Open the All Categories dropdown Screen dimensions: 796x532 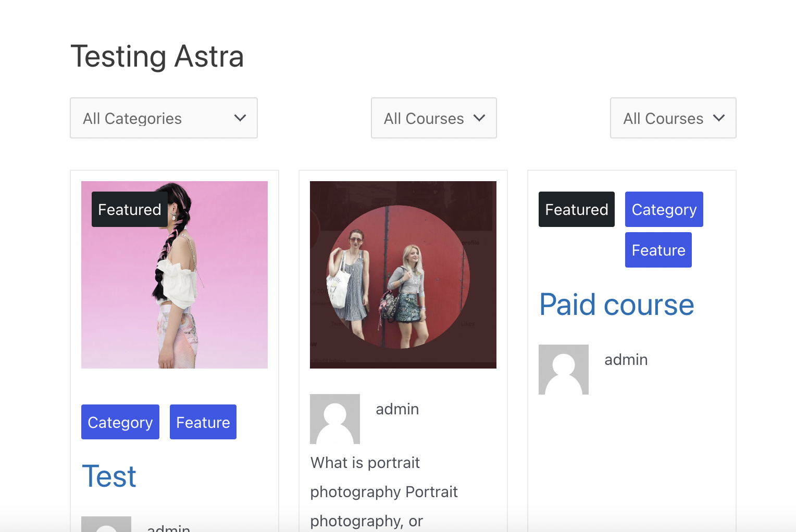click(163, 118)
